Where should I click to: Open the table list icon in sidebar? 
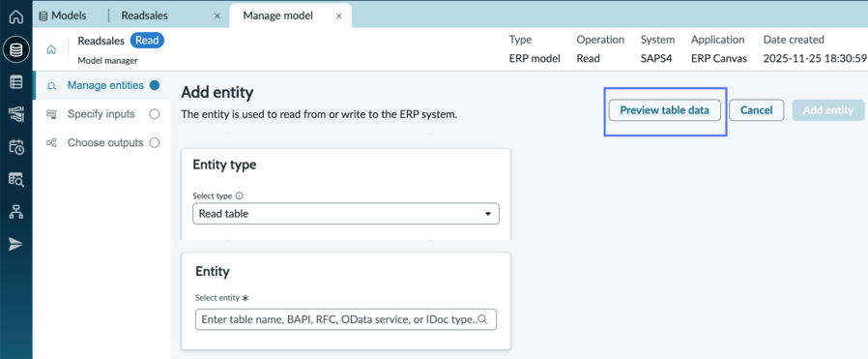click(x=16, y=82)
